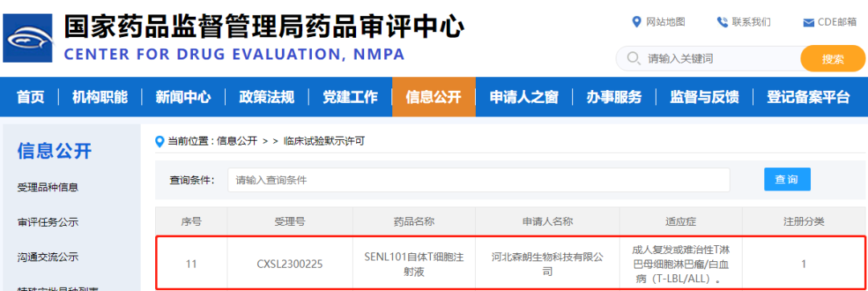Select the table row CXSL2300225
Viewport: 868px width, 291px height.
click(510, 264)
